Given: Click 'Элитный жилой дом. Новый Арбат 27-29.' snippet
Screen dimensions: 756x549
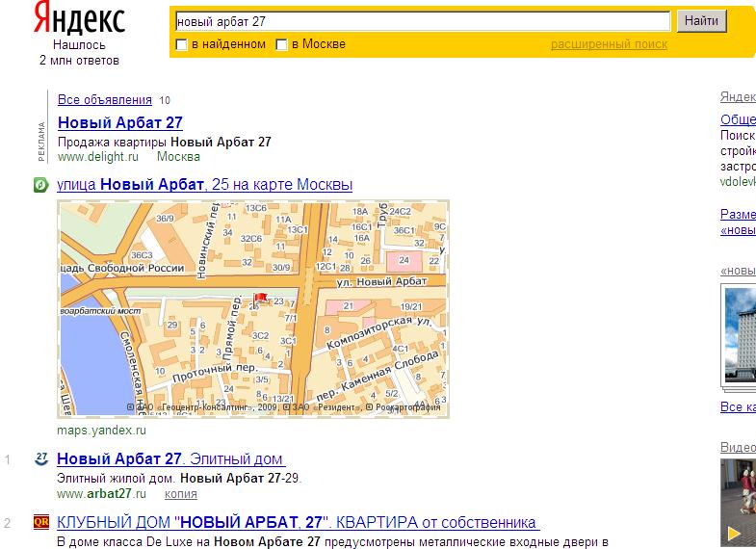Looking at the screenshot, I should pos(179,478).
